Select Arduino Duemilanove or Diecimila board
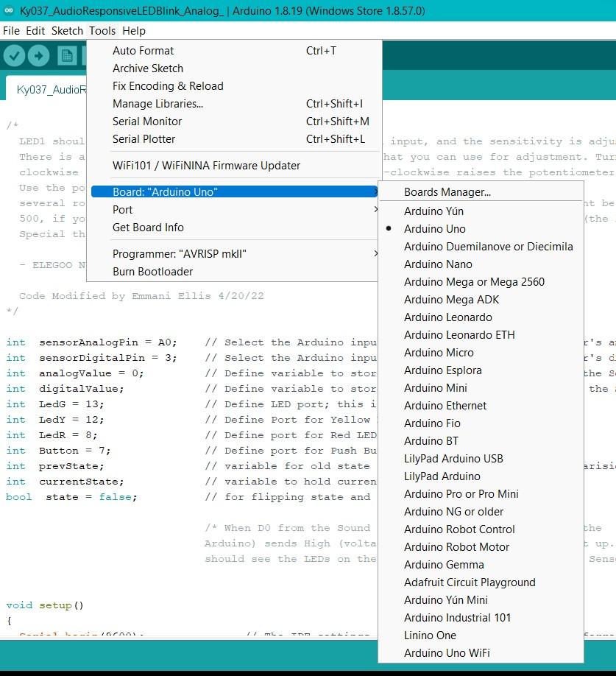 [x=481, y=247]
